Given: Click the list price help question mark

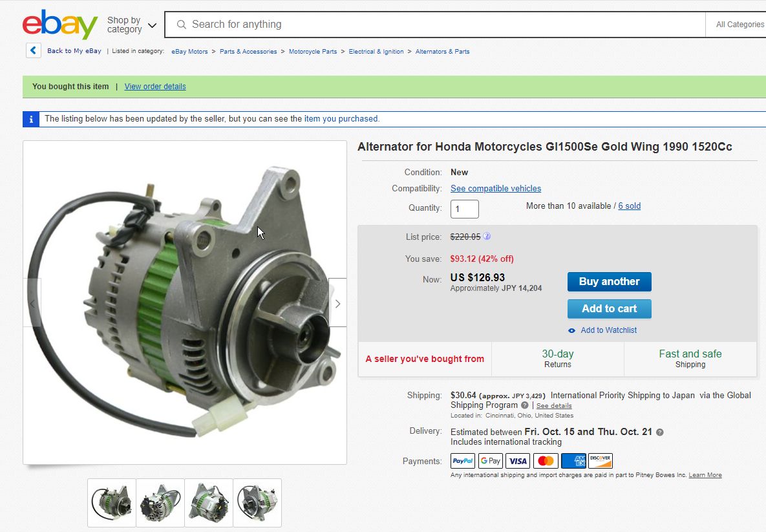Looking at the screenshot, I should (x=487, y=237).
